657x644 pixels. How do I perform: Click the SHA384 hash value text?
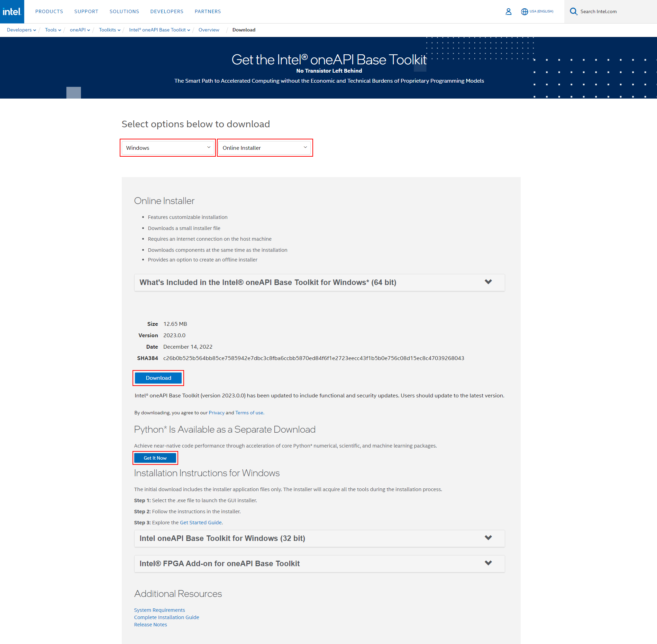tap(314, 358)
